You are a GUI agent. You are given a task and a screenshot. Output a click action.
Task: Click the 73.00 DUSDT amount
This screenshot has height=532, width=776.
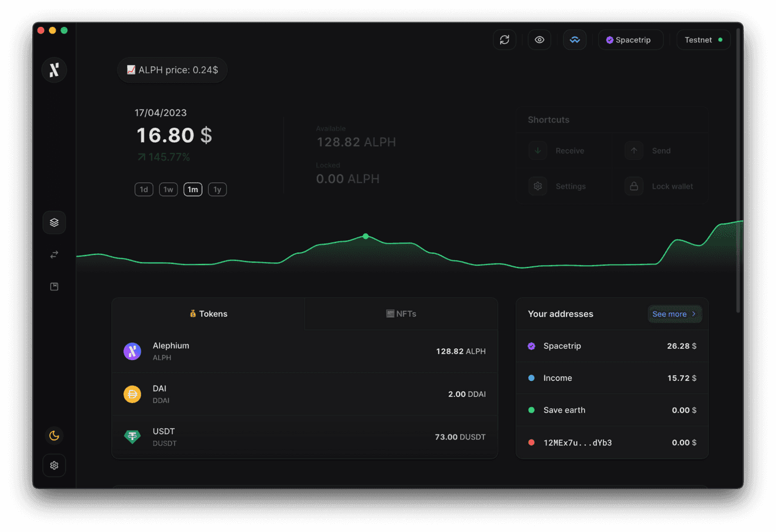tap(460, 438)
